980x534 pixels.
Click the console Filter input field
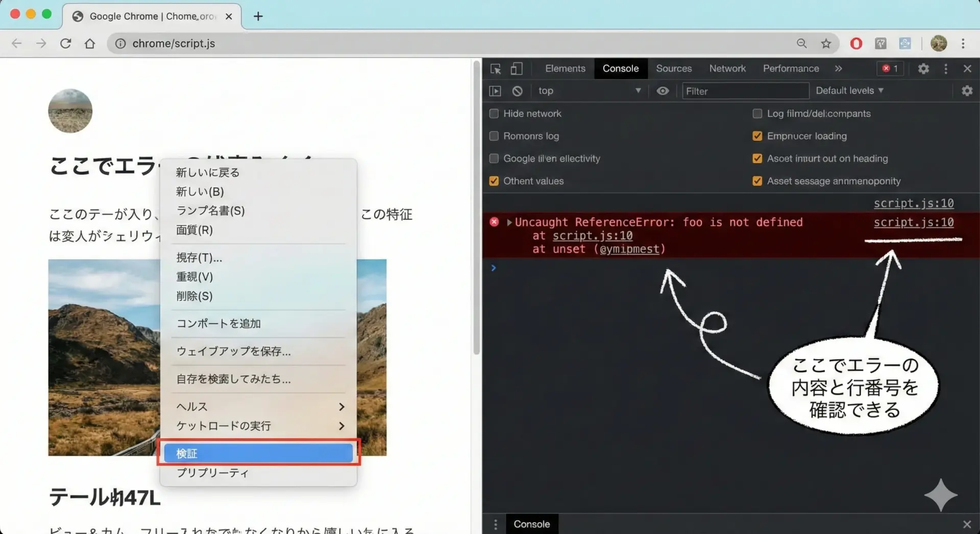745,91
